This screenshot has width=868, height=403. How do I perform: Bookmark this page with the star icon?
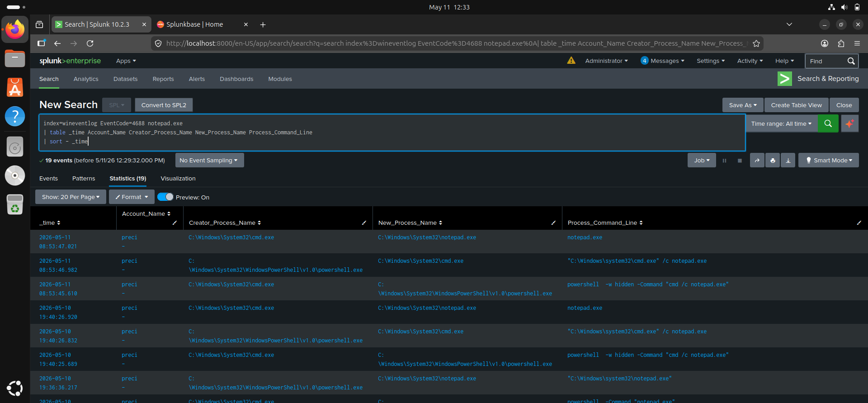click(756, 43)
